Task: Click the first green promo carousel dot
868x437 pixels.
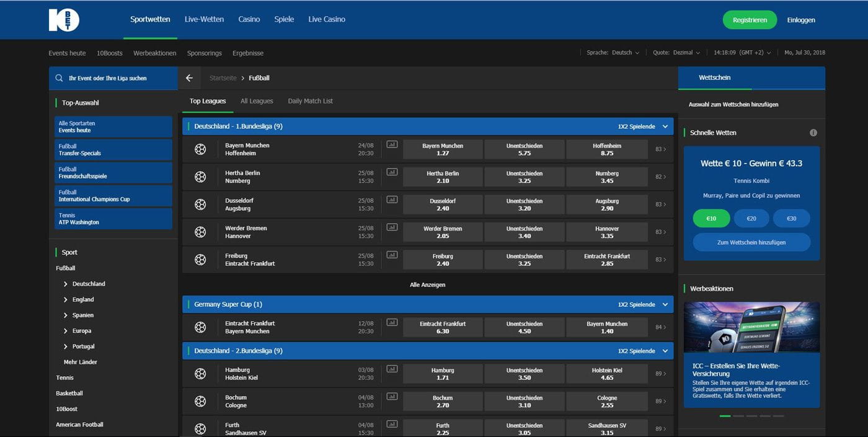Action: pos(725,416)
